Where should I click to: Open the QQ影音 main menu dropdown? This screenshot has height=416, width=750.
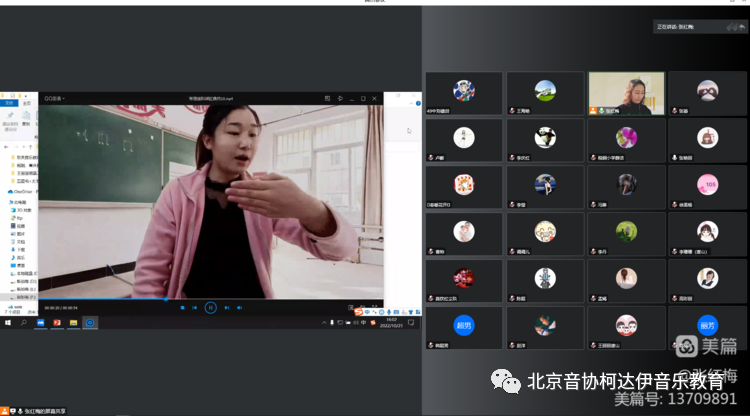click(55, 99)
